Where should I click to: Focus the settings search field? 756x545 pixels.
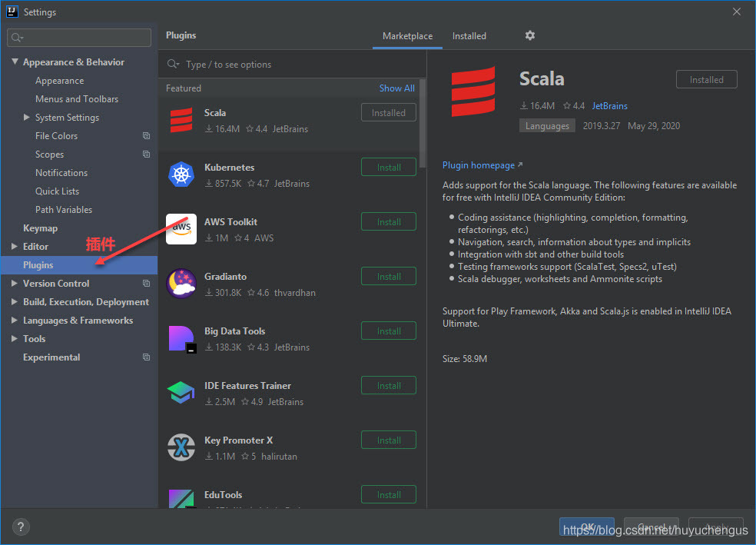click(x=79, y=38)
